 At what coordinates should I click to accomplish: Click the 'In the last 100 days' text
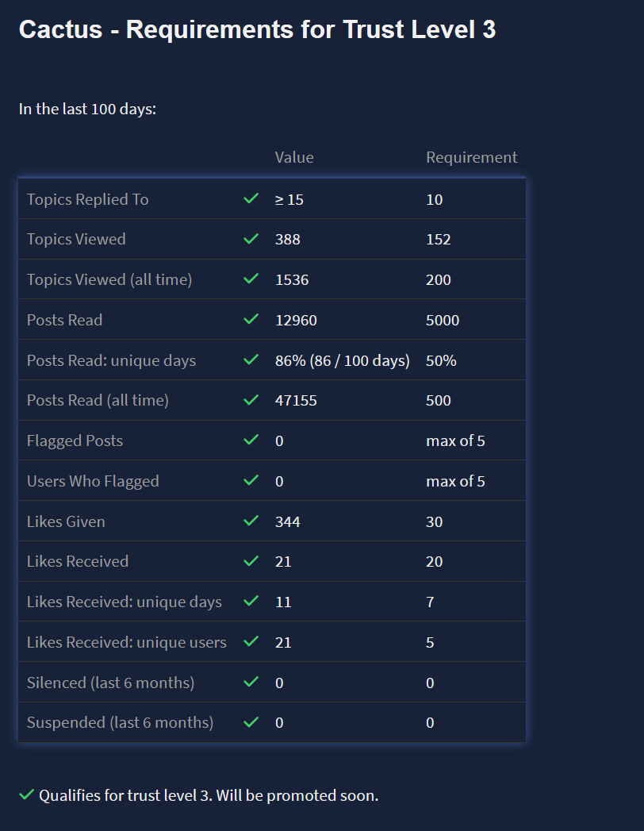[x=87, y=109]
